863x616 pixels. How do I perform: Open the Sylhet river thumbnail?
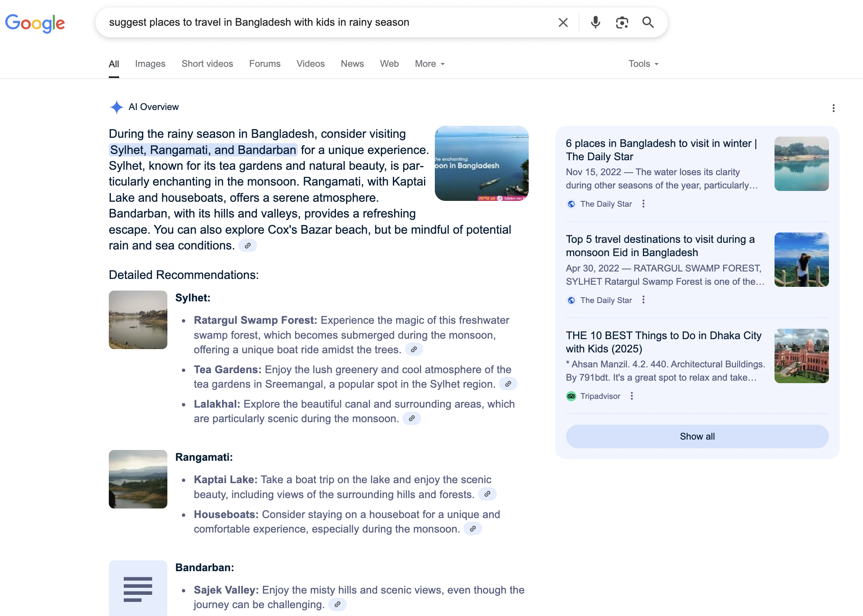(138, 320)
